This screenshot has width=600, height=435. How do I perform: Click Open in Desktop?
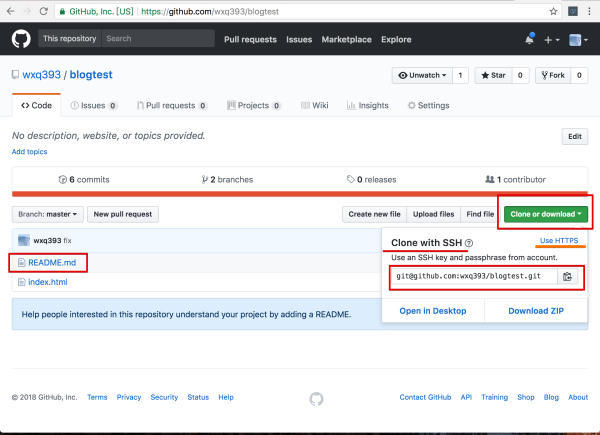click(x=433, y=311)
